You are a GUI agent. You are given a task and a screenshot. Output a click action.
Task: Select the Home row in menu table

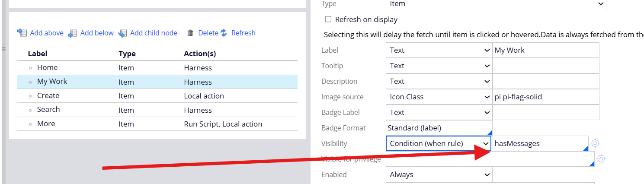(x=157, y=68)
